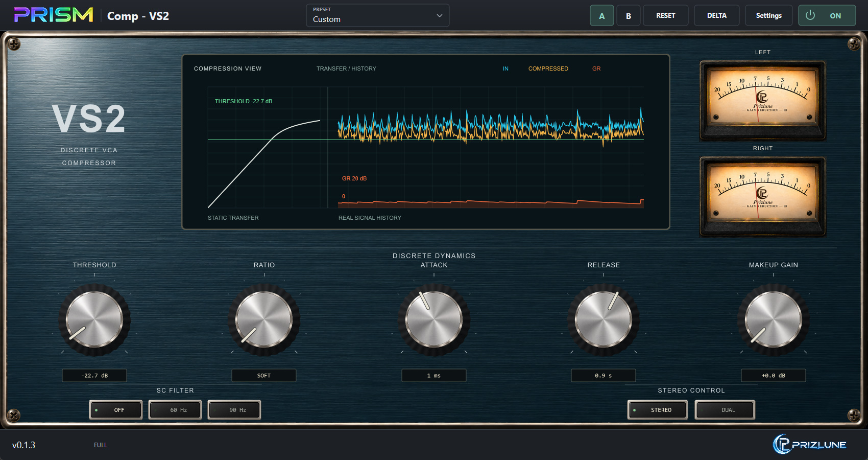The height and width of the screenshot is (460, 868).
Task: Click the attack value field 1 ms
Action: tap(434, 375)
